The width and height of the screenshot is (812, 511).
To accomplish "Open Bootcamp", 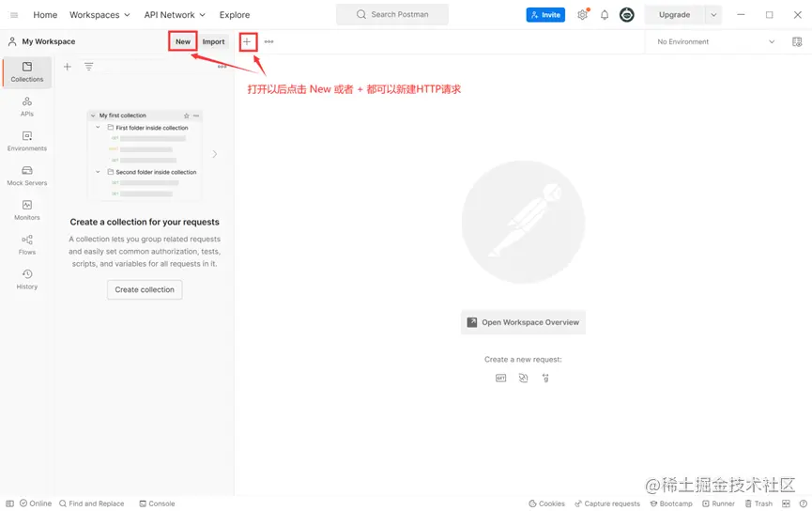I will (671, 503).
